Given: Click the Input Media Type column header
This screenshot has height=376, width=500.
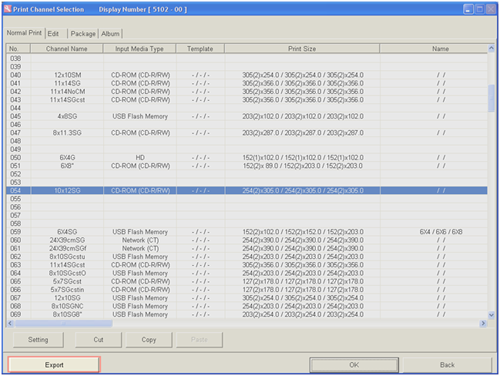Looking at the screenshot, I should [x=139, y=49].
